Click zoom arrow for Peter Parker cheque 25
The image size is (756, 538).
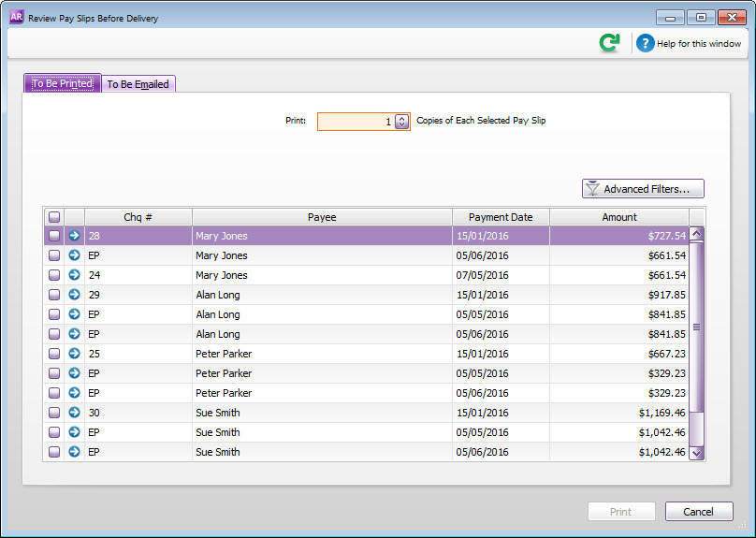click(74, 354)
